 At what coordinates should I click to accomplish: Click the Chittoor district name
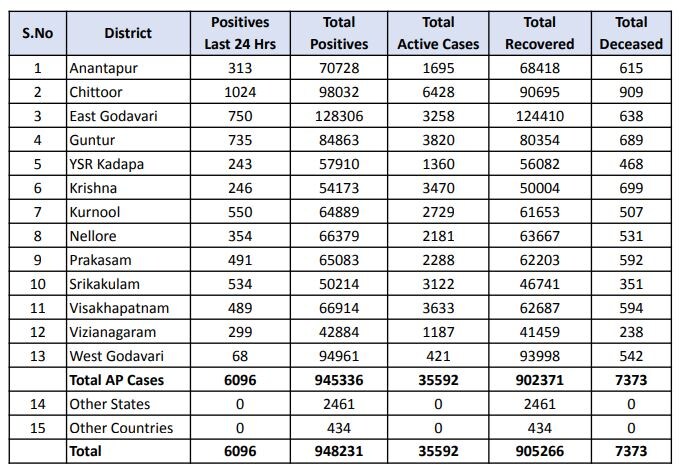[96, 92]
